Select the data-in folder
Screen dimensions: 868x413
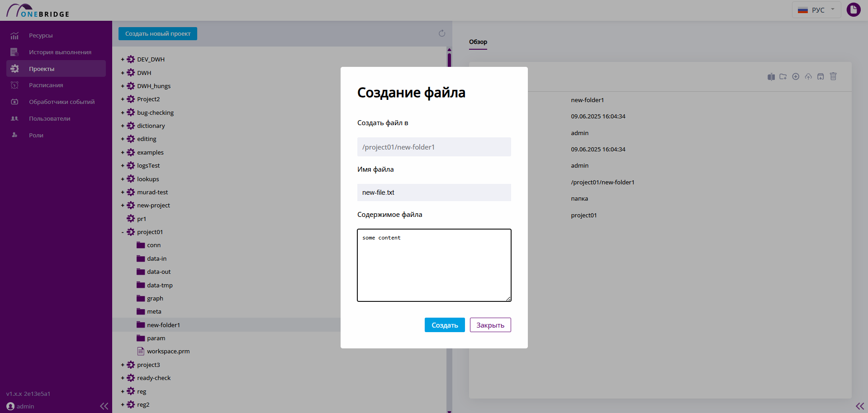pos(157,258)
